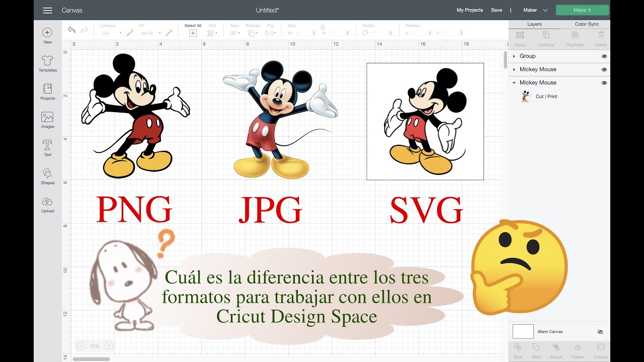Click the Fill color swatch
644x362 pixels.
169,33
